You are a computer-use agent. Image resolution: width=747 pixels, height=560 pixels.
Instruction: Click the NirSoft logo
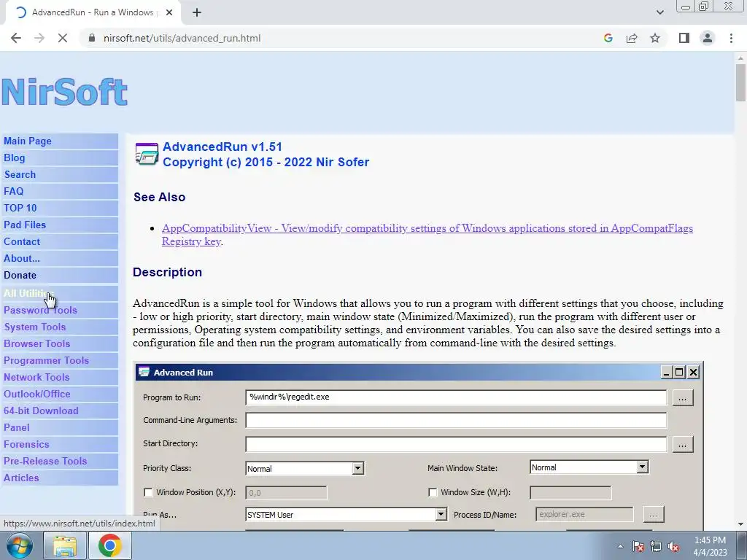pos(65,92)
